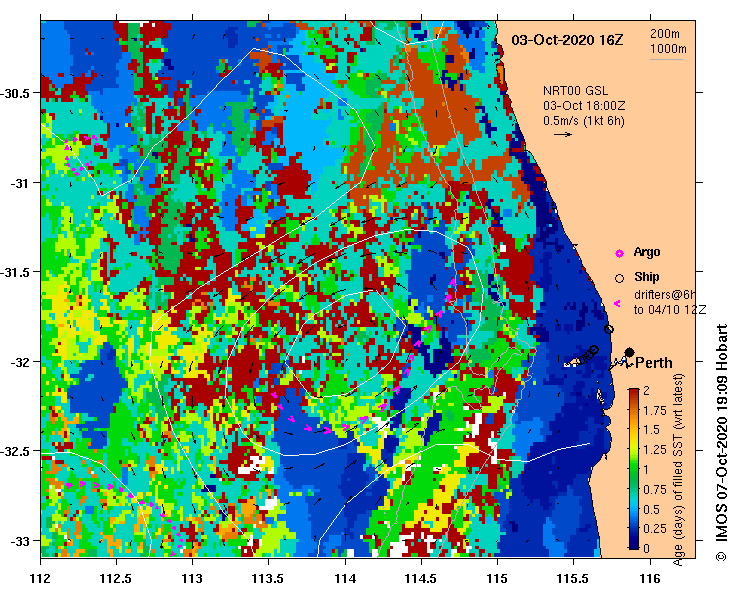Click the longitude axis label 115.5
The image size is (739, 592).
tap(574, 578)
